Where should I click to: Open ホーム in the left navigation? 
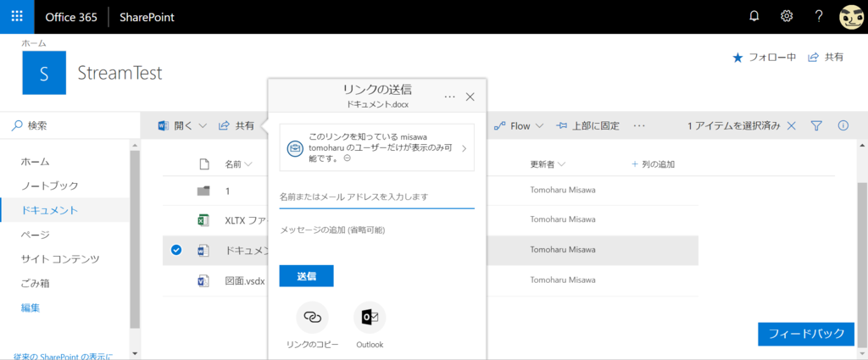(36, 162)
